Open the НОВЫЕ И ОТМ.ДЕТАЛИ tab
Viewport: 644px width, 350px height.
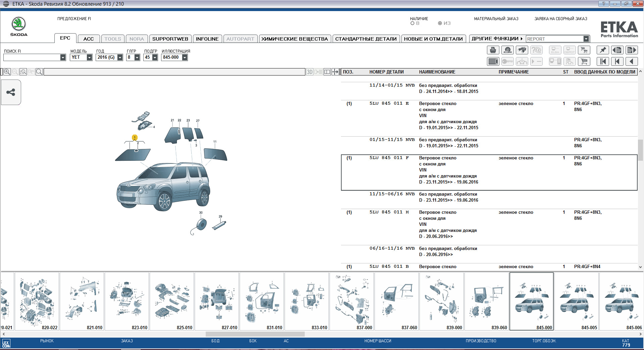(433, 39)
